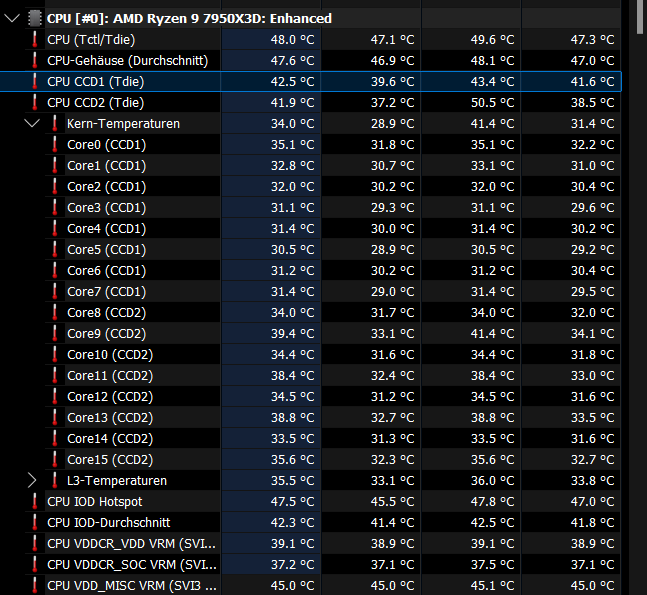Click thermometer icon beside CPU-Gehäuse (Durchschnitt)
The width and height of the screenshot is (647, 595).
click(x=35, y=61)
